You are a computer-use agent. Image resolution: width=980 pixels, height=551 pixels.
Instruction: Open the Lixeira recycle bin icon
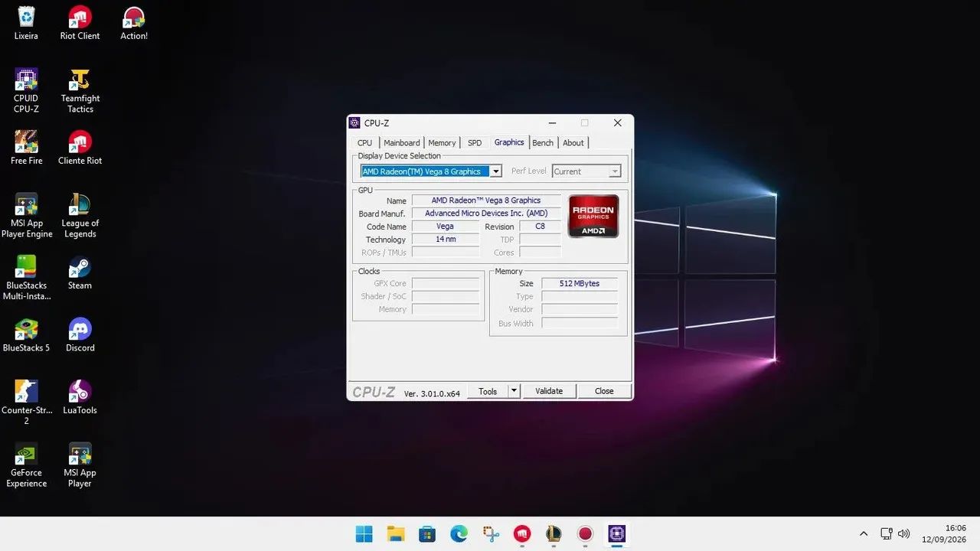(26, 23)
